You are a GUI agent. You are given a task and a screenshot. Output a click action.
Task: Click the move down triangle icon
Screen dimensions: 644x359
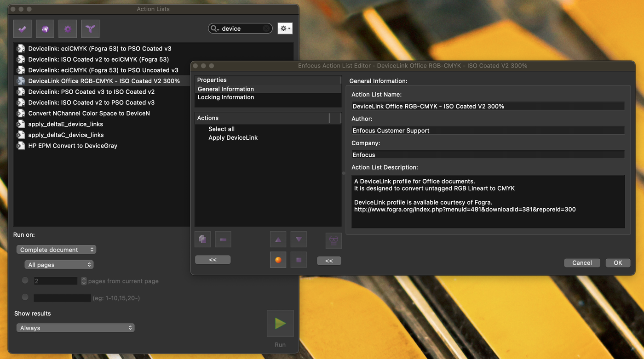tap(299, 239)
